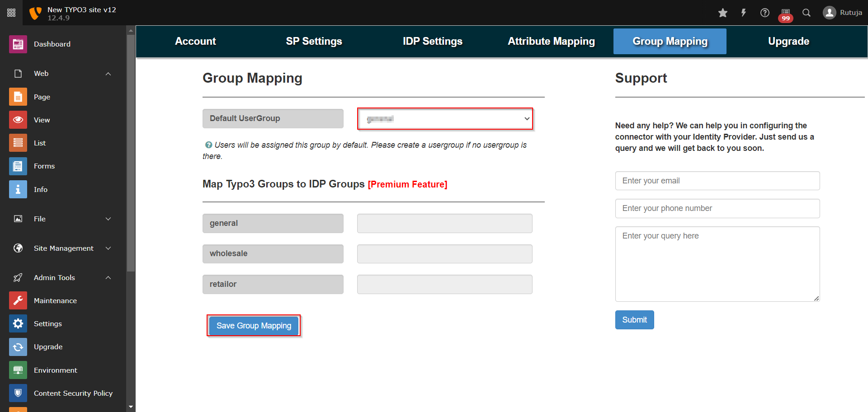Viewport: 868px width, 412px height.
Task: Open the help question mark icon
Action: pyautogui.click(x=764, y=13)
